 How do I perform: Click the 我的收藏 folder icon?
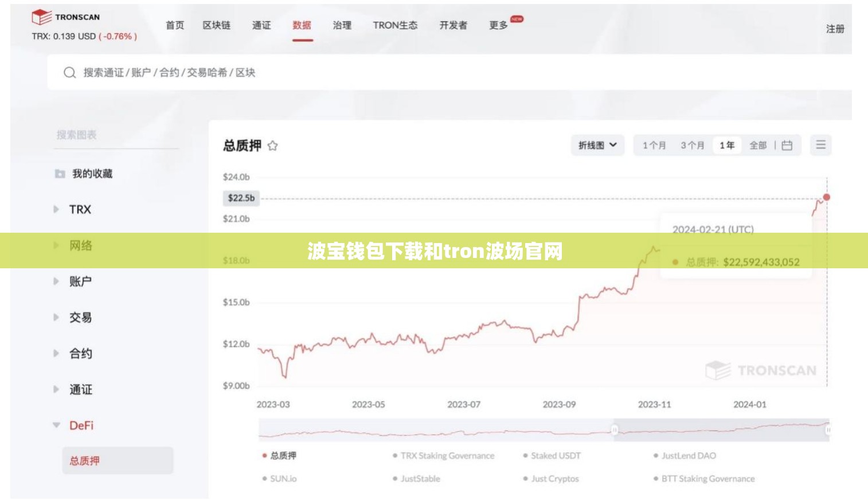click(x=60, y=174)
